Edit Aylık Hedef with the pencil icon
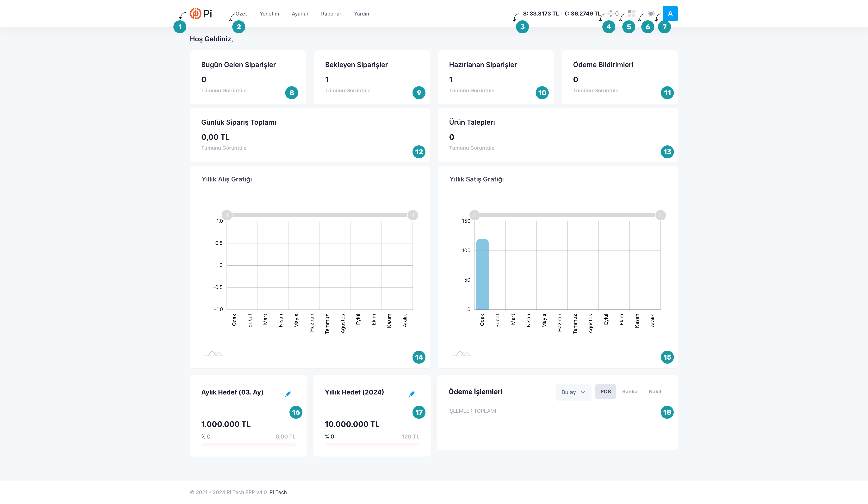Screen dimensions: 868x504 [288, 394]
